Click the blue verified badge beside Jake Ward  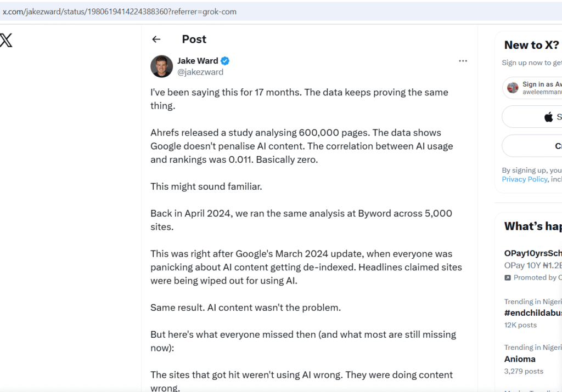coord(226,61)
